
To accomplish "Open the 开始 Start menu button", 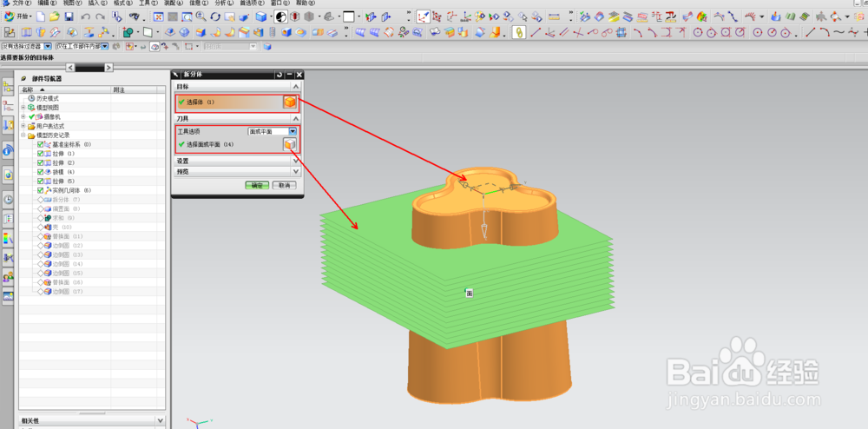I will coord(18,16).
